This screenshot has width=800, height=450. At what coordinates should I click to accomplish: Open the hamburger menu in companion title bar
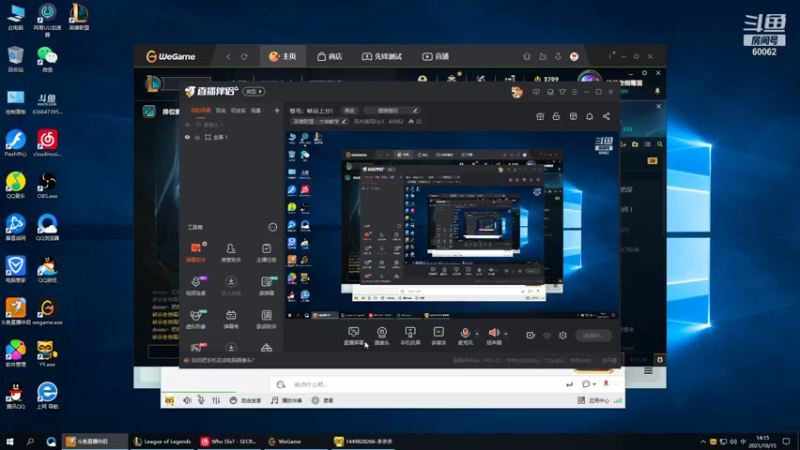(x=574, y=92)
